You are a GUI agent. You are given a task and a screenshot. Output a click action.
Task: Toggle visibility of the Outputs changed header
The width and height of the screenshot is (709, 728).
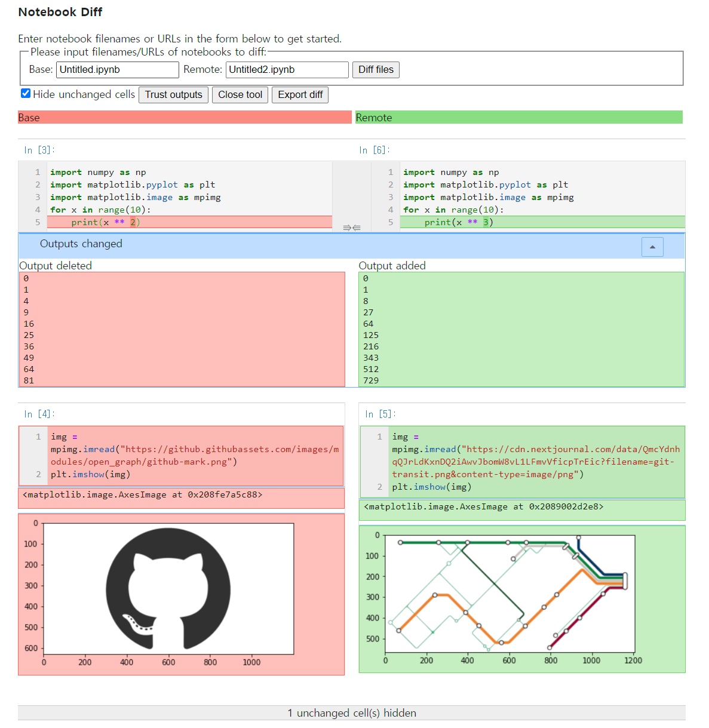81,244
